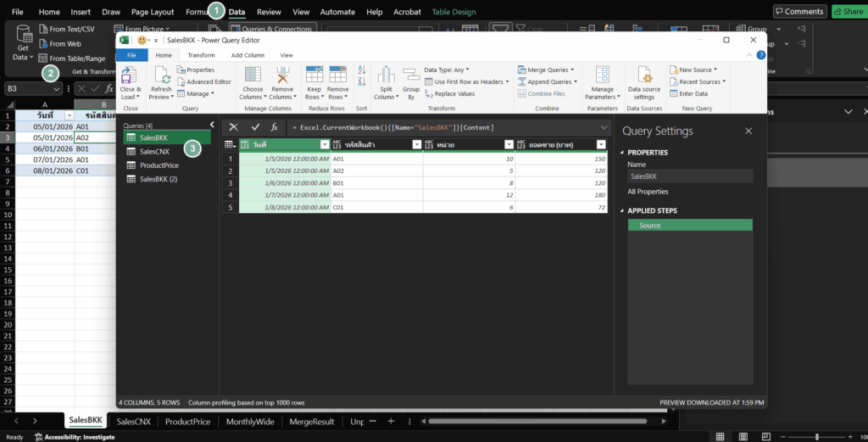Expand the formula bar with the chevron

click(x=604, y=127)
